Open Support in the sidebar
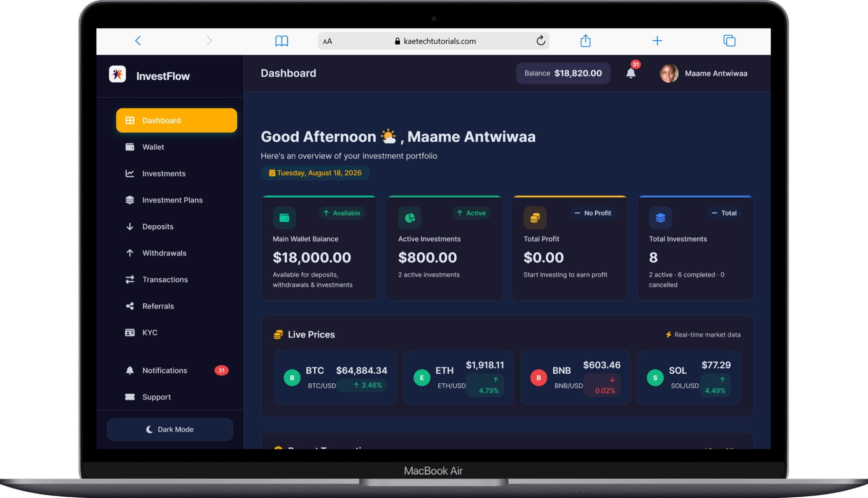Image resolution: width=868 pixels, height=498 pixels. pos(177,397)
